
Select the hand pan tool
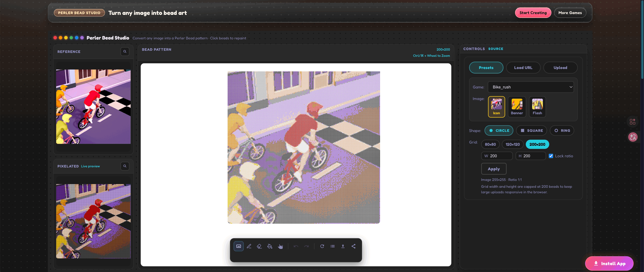tap(280, 246)
